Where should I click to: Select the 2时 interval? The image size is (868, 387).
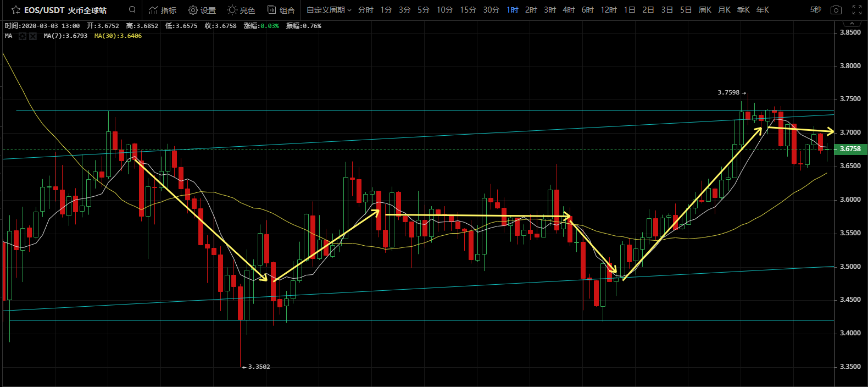coord(531,10)
